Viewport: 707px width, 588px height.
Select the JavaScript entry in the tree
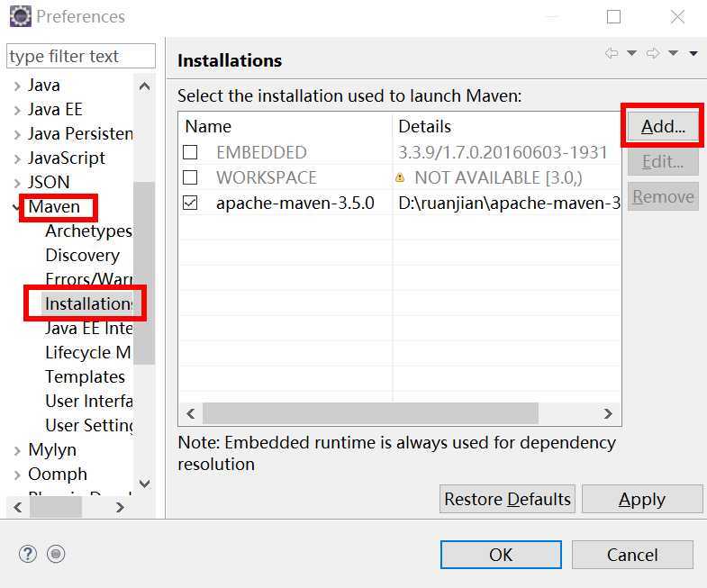tap(67, 158)
